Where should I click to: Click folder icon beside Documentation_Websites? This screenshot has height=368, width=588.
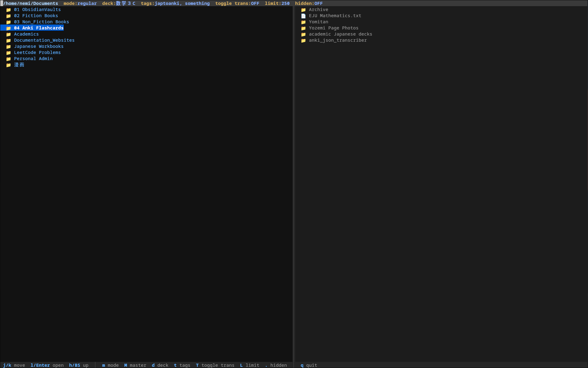pyautogui.click(x=9, y=40)
